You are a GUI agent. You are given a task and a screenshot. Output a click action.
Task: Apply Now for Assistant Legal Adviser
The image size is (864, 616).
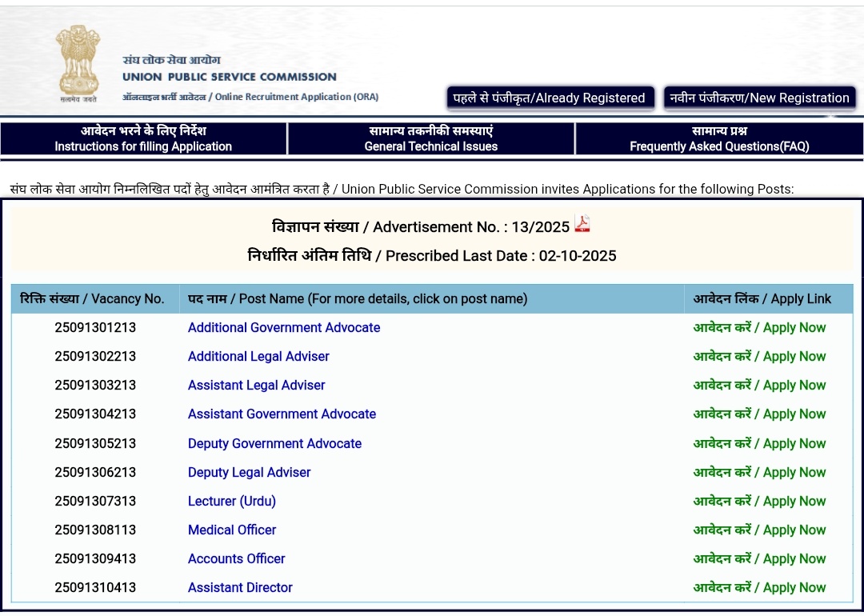[759, 385]
